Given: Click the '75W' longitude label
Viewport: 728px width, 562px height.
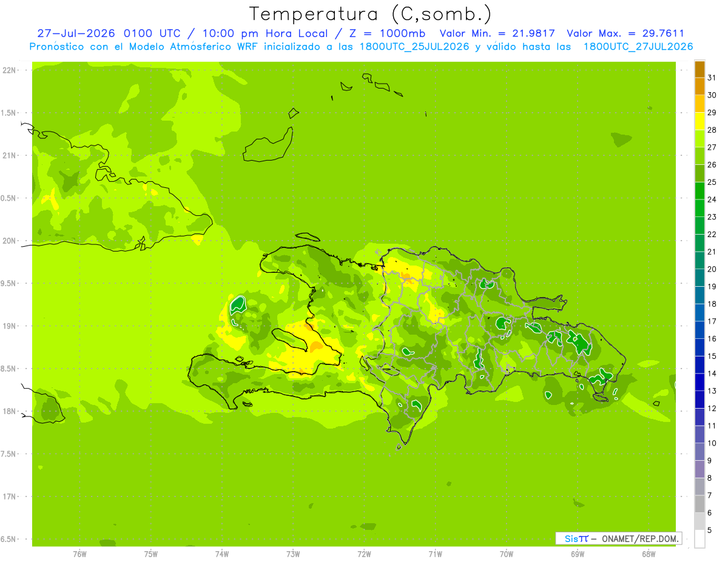Looking at the screenshot, I should pyautogui.click(x=151, y=554).
